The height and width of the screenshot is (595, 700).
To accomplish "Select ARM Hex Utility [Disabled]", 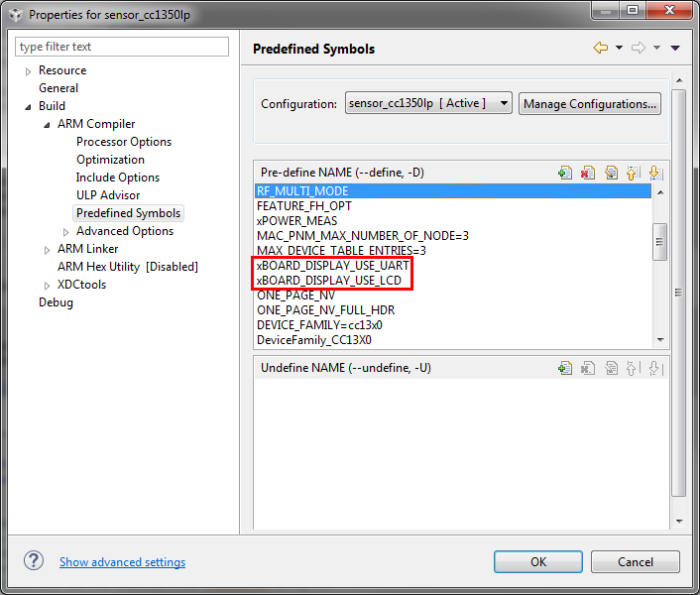I will click(x=128, y=267).
